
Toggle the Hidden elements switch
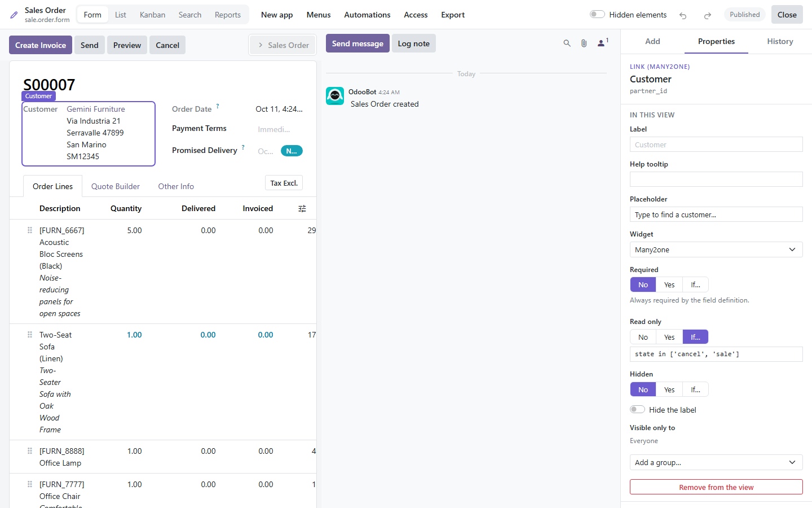597,15
